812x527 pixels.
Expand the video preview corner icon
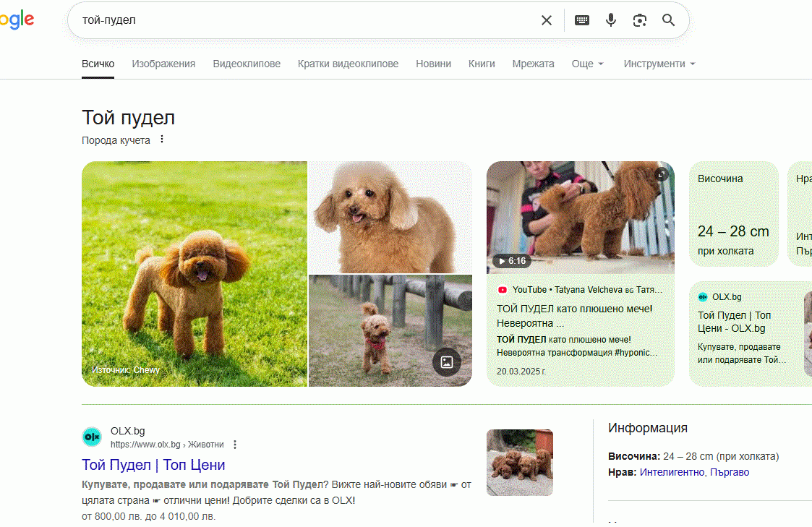coord(661,174)
